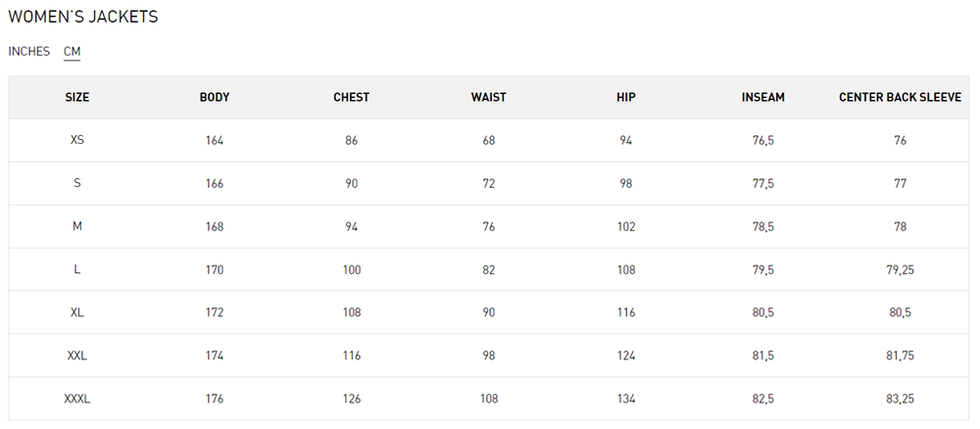Screen dimensions: 980x429
Task: Select the S size row label
Action: (76, 183)
